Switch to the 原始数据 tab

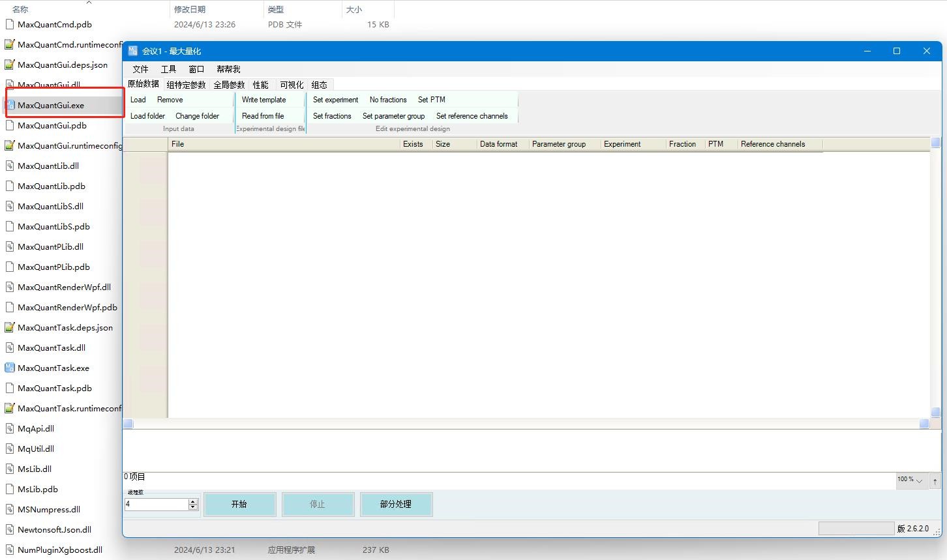click(143, 83)
